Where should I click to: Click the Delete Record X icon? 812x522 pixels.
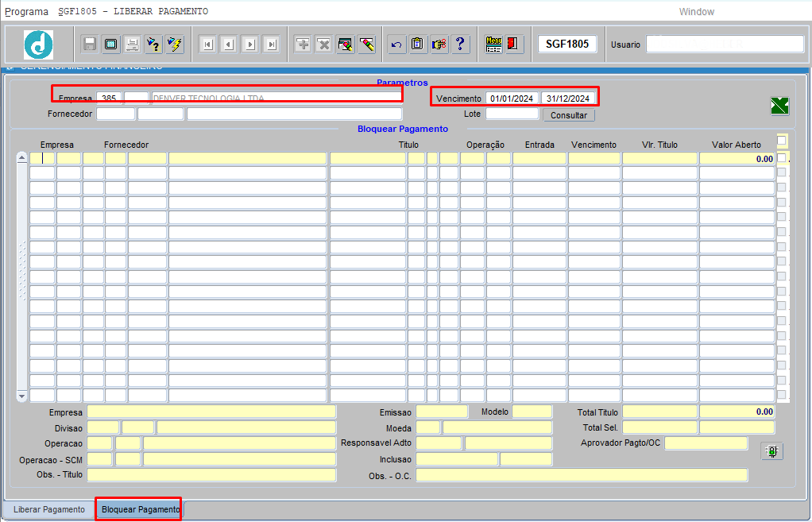coord(324,44)
